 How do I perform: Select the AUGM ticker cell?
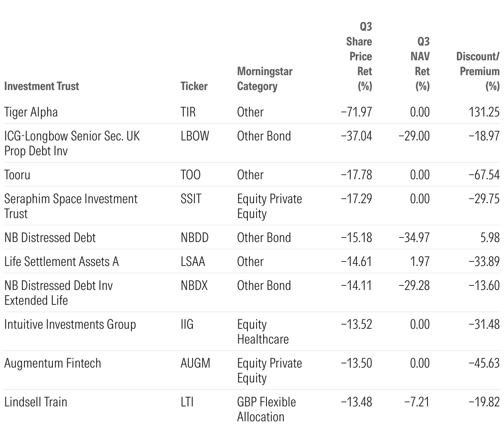pyautogui.click(x=195, y=363)
